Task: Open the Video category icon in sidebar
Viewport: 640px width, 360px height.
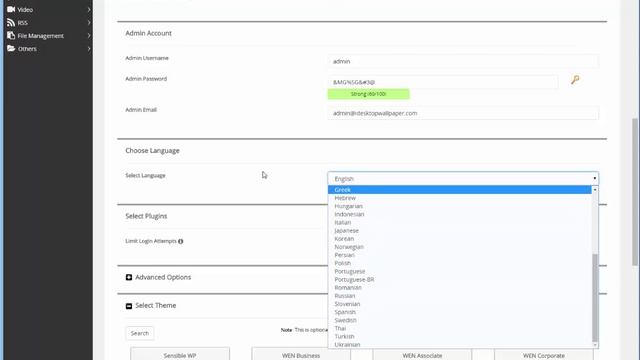Action: (11, 9)
